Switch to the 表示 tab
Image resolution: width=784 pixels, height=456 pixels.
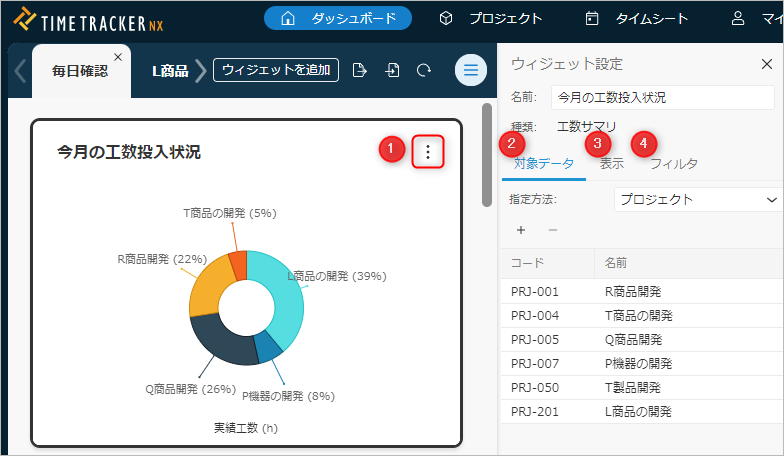(x=612, y=164)
